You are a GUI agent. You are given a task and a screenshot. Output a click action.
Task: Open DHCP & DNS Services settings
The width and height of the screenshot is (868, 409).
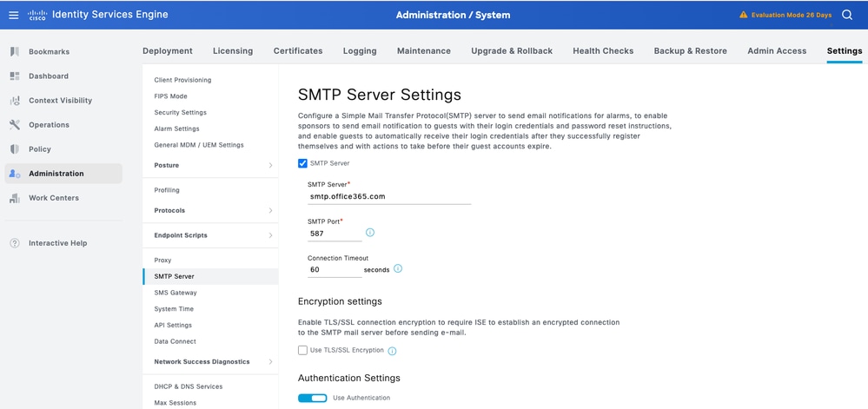point(189,386)
